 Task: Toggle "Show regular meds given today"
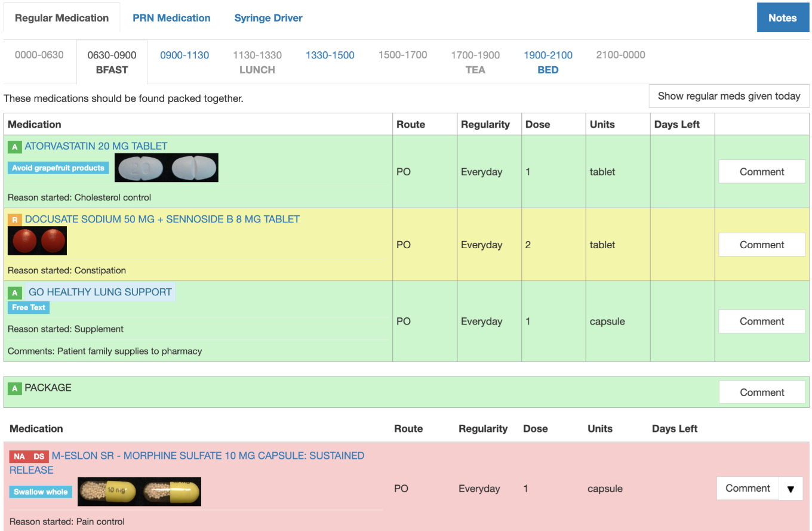(x=728, y=95)
